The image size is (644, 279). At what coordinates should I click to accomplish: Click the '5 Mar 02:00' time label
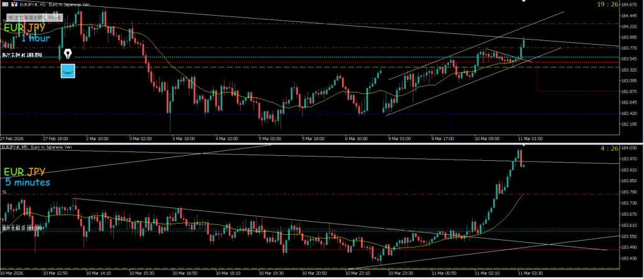tap(270, 139)
